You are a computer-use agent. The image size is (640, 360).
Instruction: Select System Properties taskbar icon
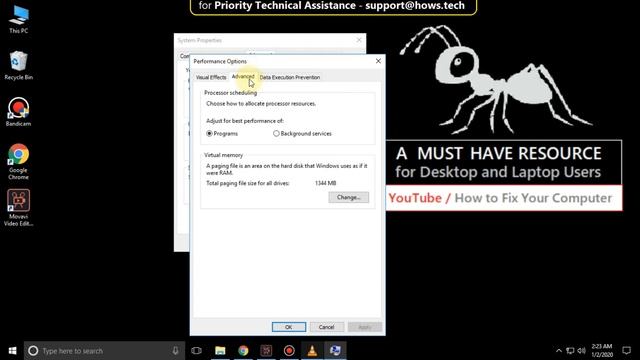335,351
